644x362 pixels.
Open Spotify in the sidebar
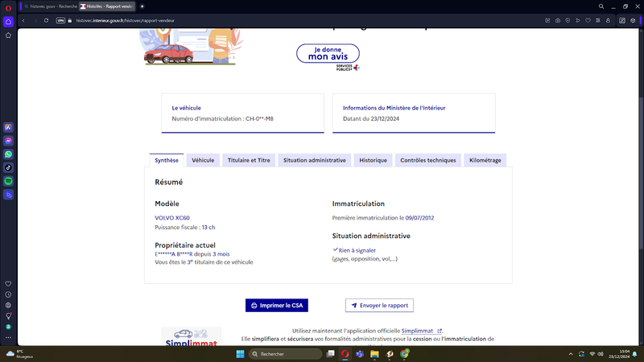pos(8,181)
